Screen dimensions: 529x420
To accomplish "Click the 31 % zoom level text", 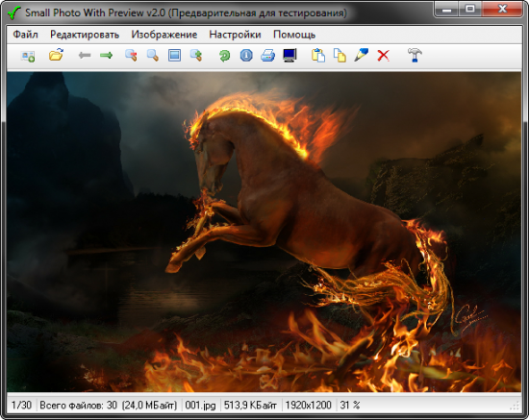I will pos(350,405).
